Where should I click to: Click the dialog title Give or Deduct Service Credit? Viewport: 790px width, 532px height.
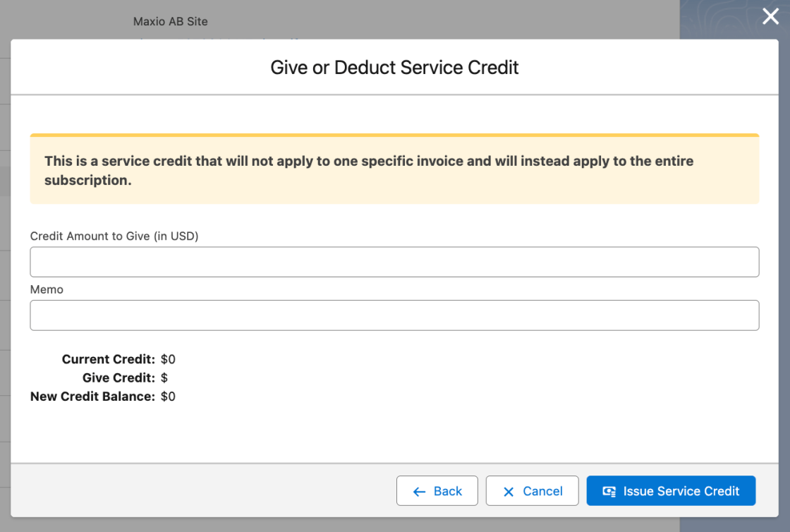(x=394, y=67)
